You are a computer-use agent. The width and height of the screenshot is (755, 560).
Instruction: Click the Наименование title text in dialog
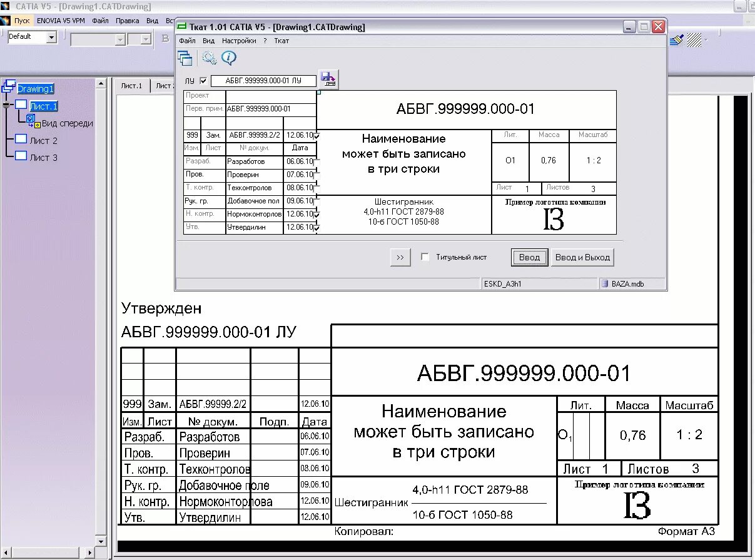point(404,154)
